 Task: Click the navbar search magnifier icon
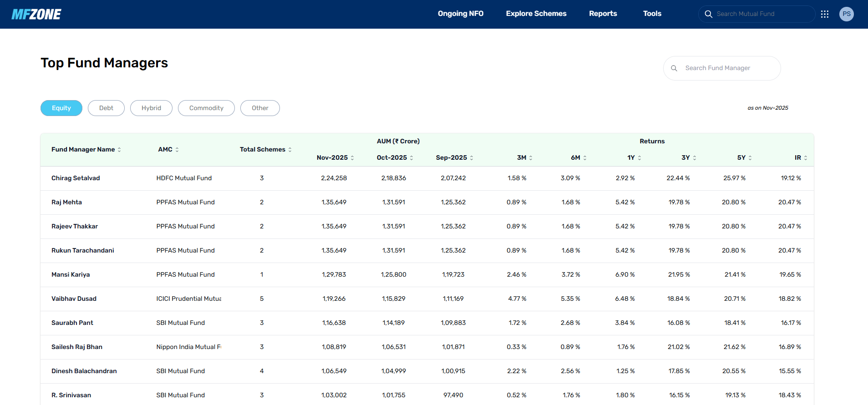point(708,14)
